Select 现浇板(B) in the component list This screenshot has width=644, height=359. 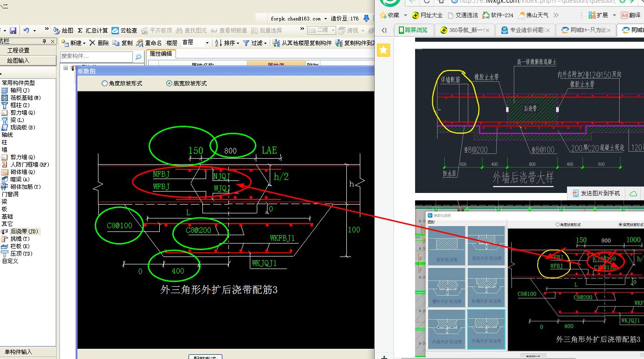point(19,128)
